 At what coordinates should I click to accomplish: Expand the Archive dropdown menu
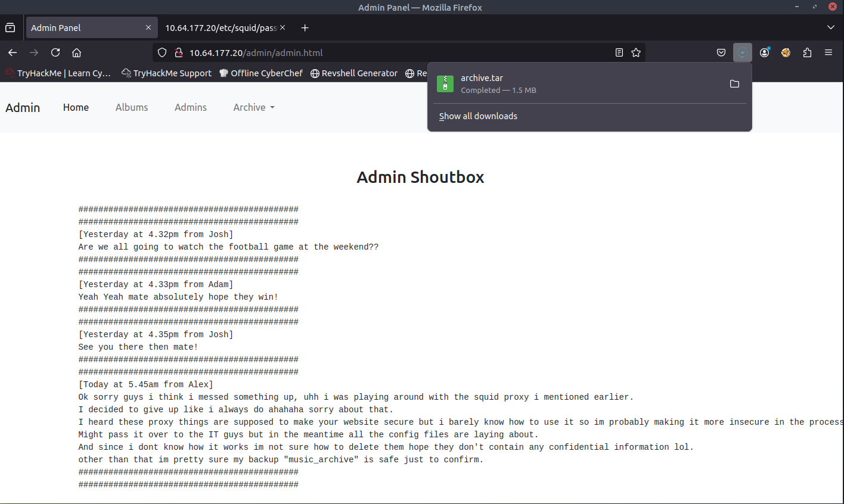tap(254, 107)
